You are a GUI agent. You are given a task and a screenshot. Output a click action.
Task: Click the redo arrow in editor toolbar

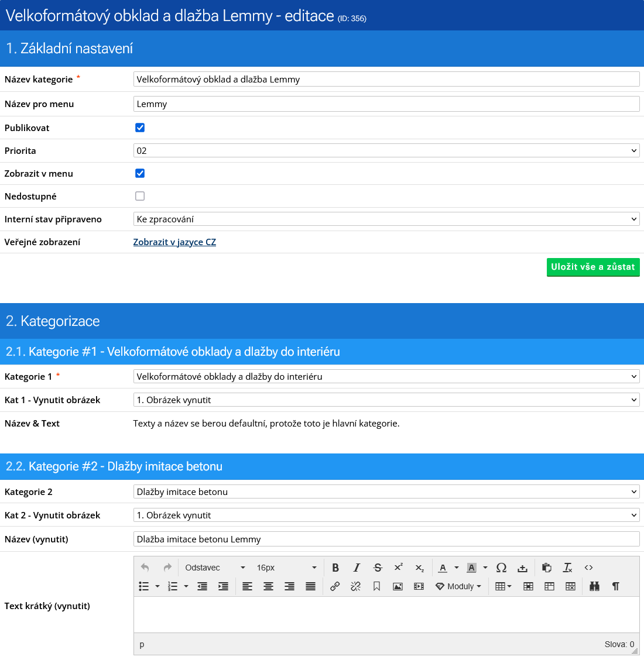[x=167, y=568]
